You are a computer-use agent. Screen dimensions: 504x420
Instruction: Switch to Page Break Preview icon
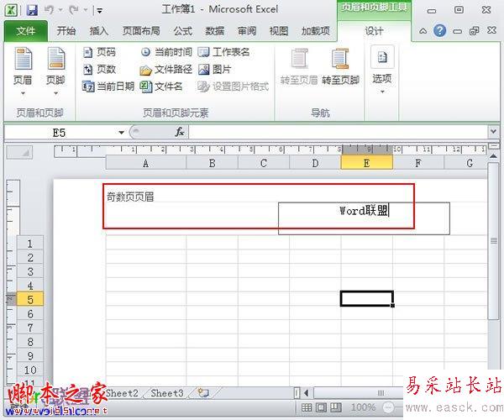(335, 407)
